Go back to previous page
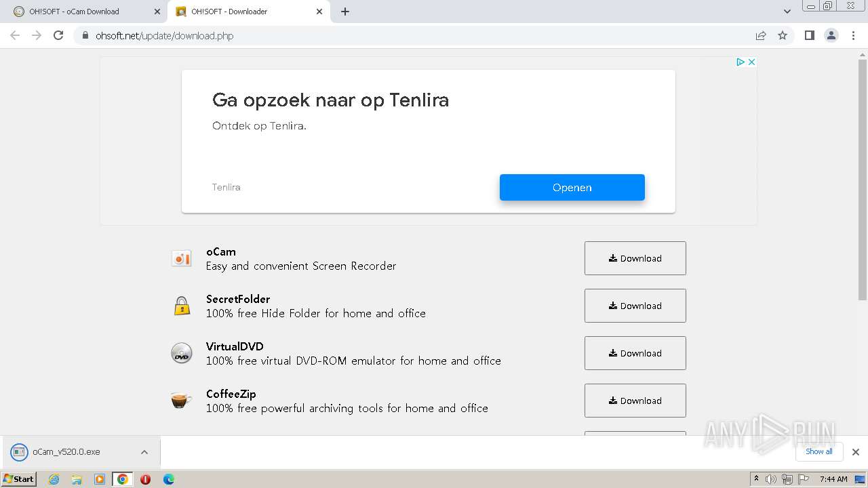The width and height of the screenshot is (868, 488). (15, 35)
